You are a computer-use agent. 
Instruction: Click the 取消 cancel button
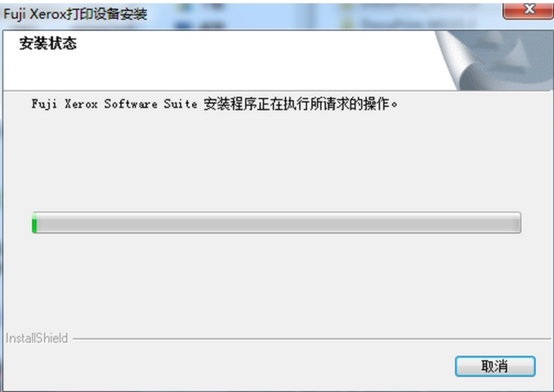coord(495,366)
